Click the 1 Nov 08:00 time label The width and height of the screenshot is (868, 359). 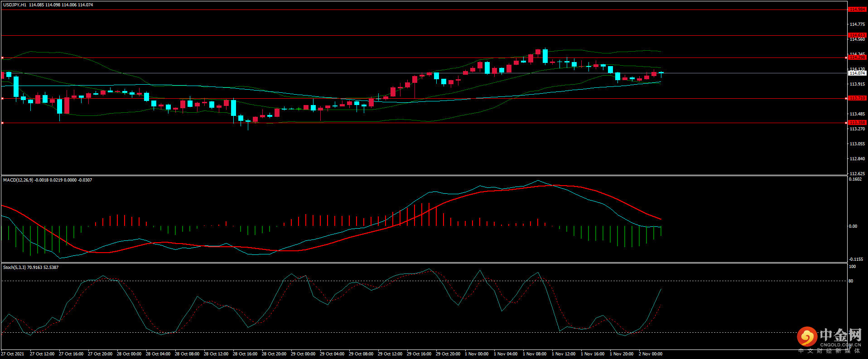[535, 354]
